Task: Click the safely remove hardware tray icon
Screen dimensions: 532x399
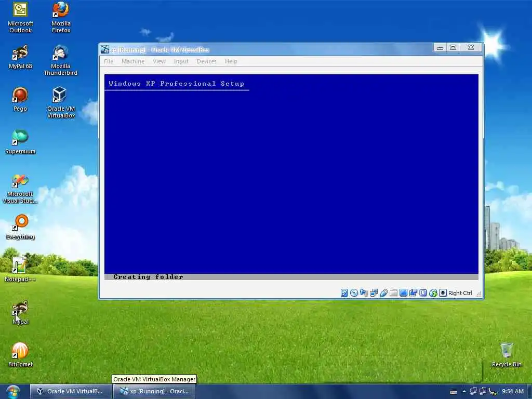Action: tap(493, 392)
